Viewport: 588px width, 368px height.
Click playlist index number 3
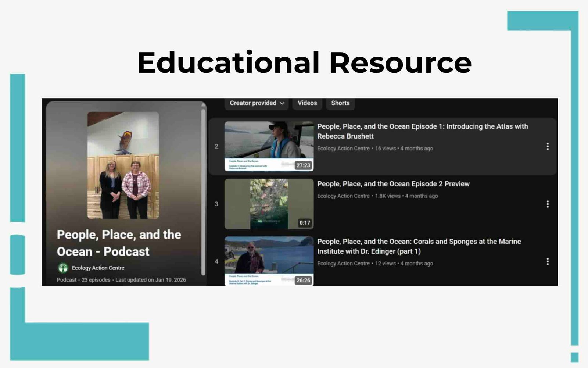(x=216, y=204)
